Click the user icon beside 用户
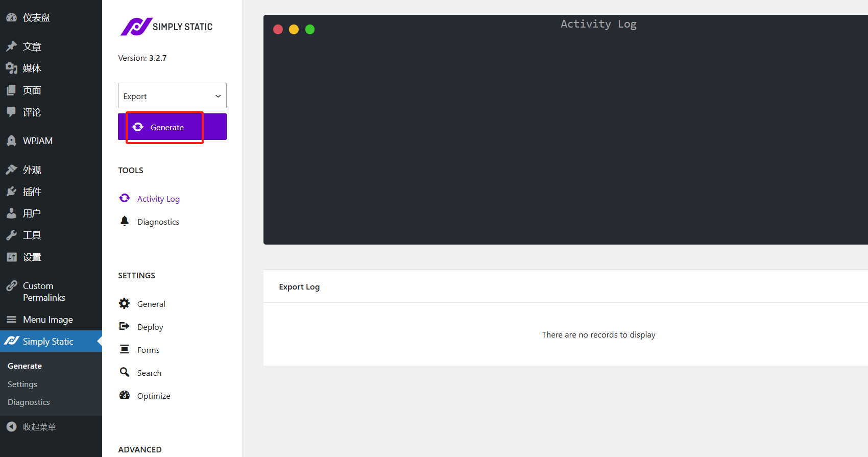868x457 pixels. coord(11,213)
